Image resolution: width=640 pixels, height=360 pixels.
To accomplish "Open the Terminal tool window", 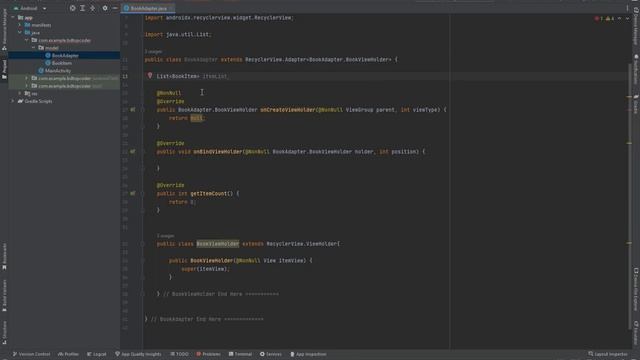I will point(240,354).
